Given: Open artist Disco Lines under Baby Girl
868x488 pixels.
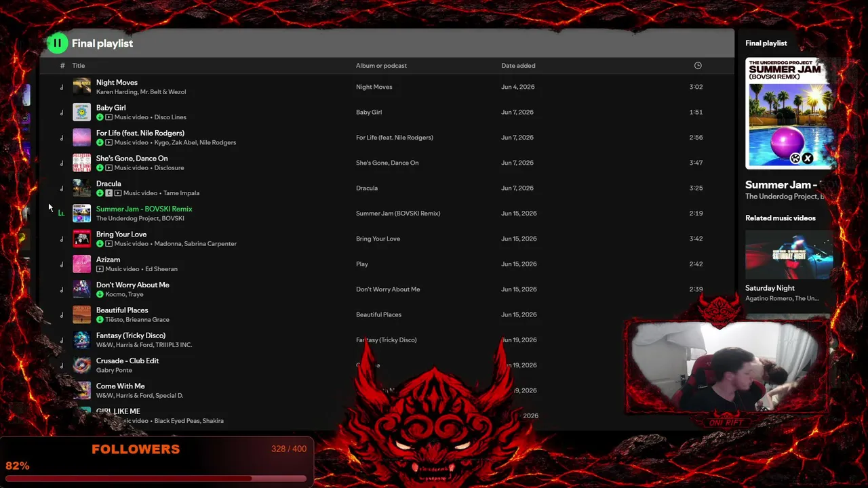Looking at the screenshot, I should pos(170,117).
